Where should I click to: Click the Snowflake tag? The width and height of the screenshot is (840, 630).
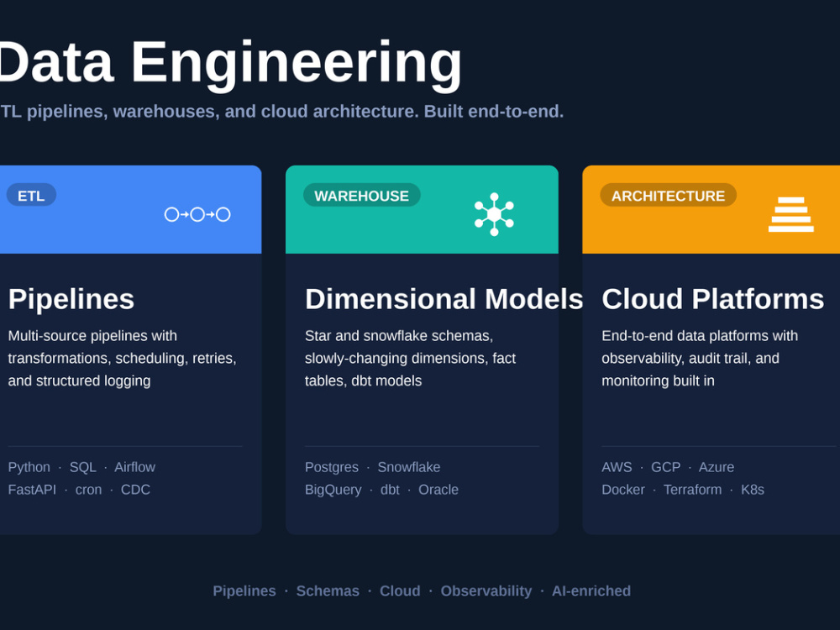(409, 467)
